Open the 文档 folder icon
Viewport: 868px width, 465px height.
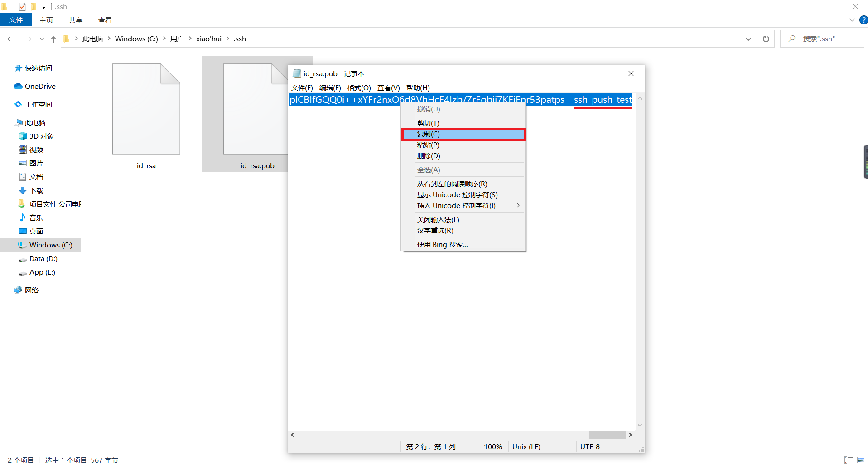(23, 177)
